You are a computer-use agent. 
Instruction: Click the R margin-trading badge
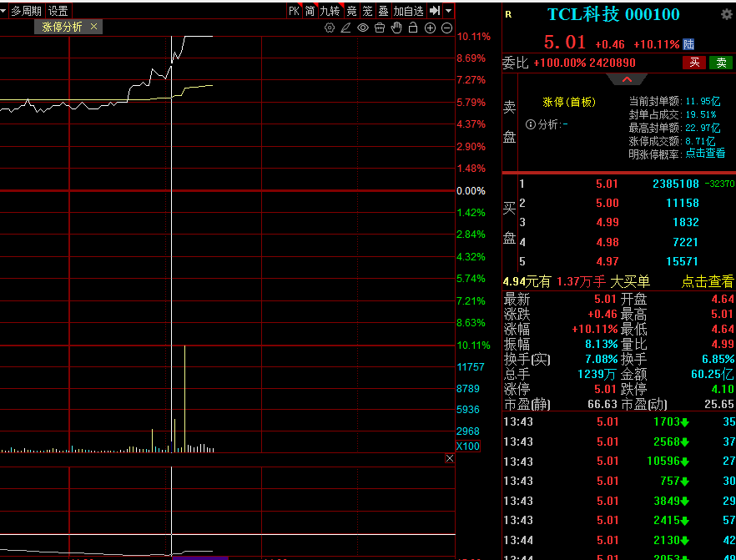pyautogui.click(x=508, y=14)
